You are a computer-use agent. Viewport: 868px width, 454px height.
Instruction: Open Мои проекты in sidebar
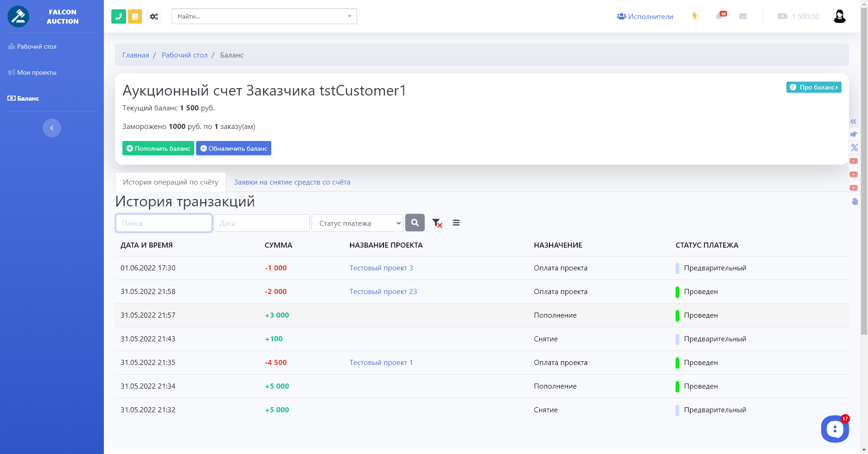[x=37, y=72]
